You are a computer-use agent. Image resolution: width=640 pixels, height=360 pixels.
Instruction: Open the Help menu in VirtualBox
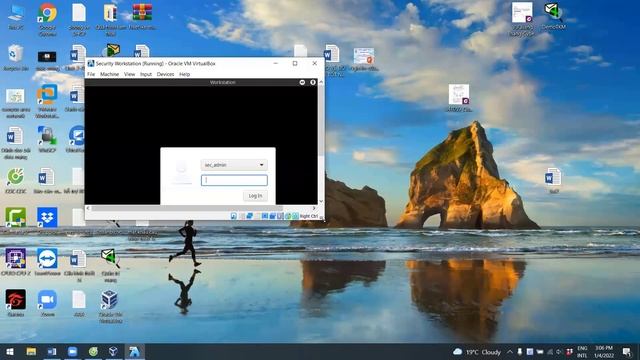pos(184,74)
